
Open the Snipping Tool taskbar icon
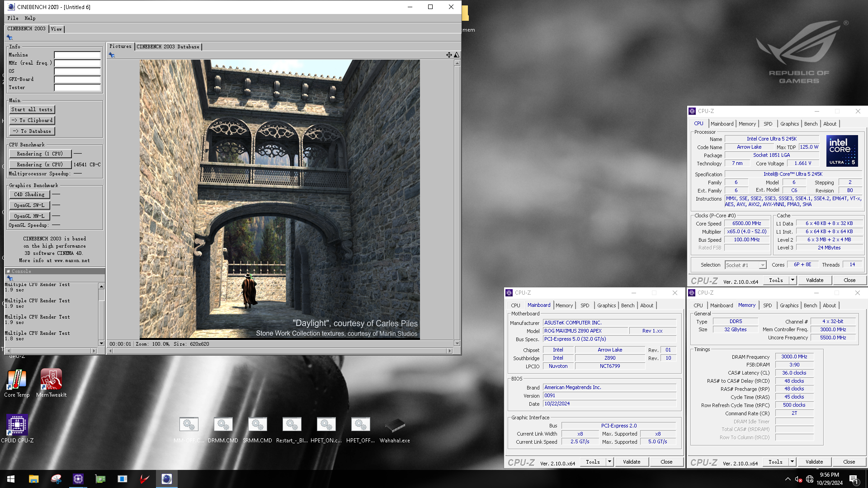(x=56, y=479)
